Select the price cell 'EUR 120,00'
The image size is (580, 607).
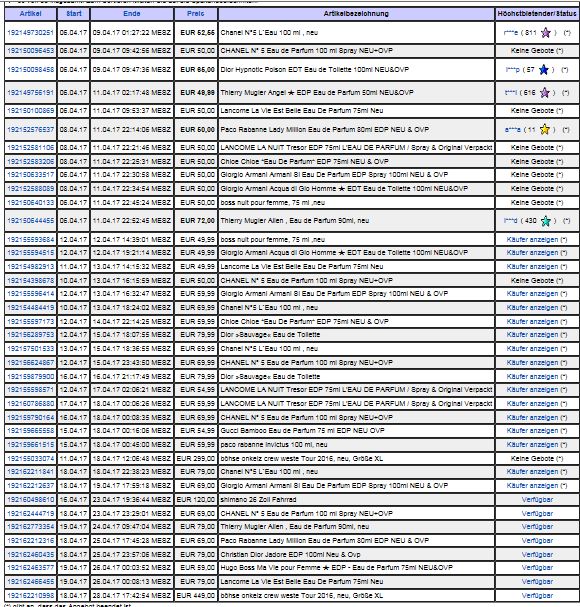[x=196, y=499]
